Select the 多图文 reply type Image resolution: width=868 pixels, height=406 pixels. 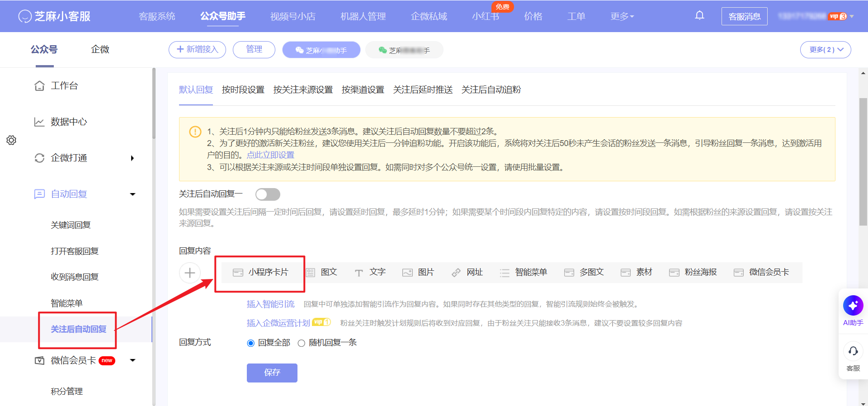[584, 272]
